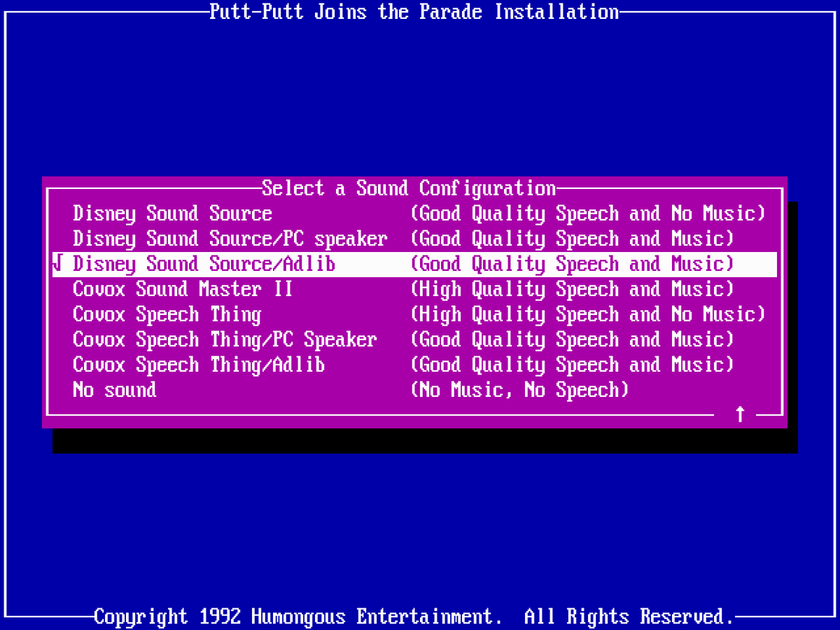Choose Covox Speech Thing/PC Speaker
The image size is (840, 630).
(414, 340)
